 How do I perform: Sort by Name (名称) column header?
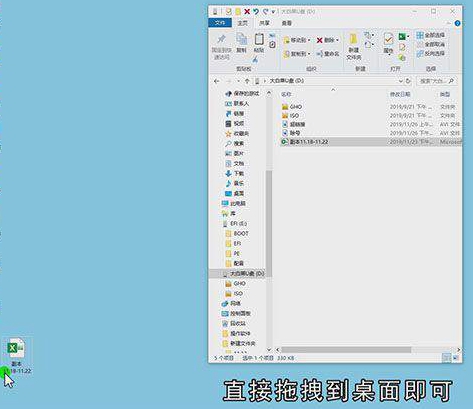point(286,95)
